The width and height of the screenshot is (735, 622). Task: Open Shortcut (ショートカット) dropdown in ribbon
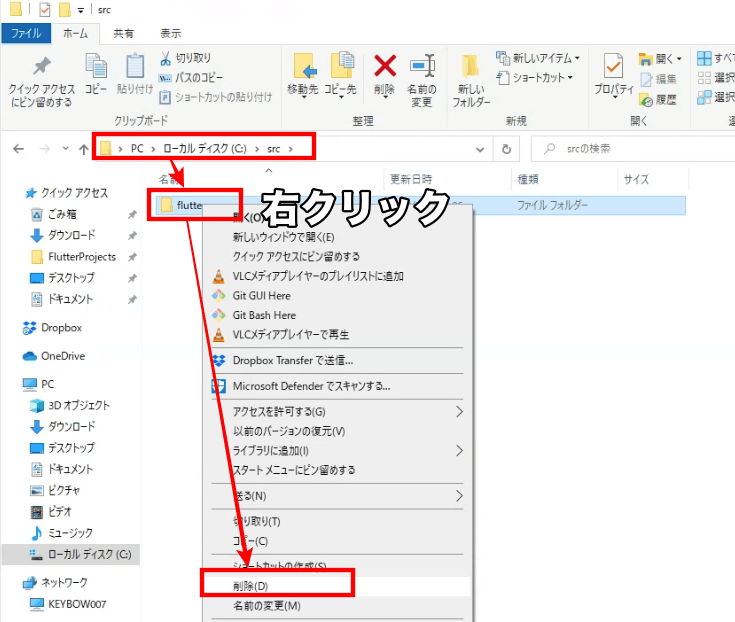click(x=535, y=77)
